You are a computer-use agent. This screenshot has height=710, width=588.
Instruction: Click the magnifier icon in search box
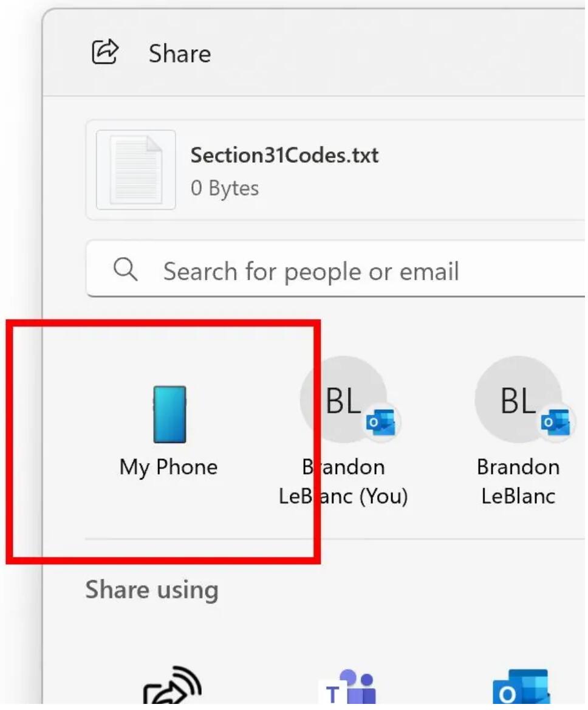tap(126, 270)
